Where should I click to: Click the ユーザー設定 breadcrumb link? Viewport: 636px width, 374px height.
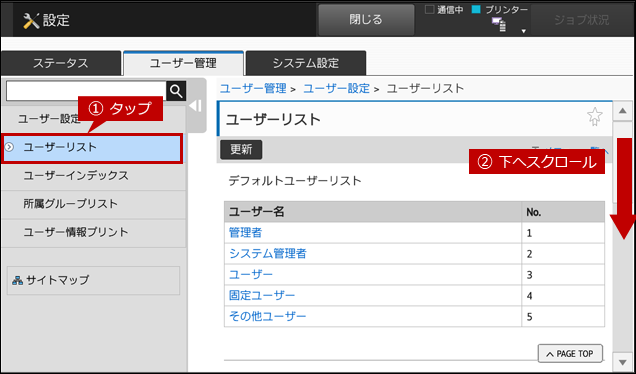pyautogui.click(x=337, y=88)
